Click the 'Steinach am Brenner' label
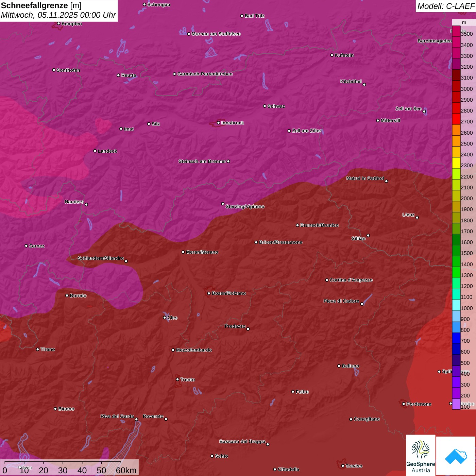The width and height of the screenshot is (476, 476). click(x=202, y=161)
